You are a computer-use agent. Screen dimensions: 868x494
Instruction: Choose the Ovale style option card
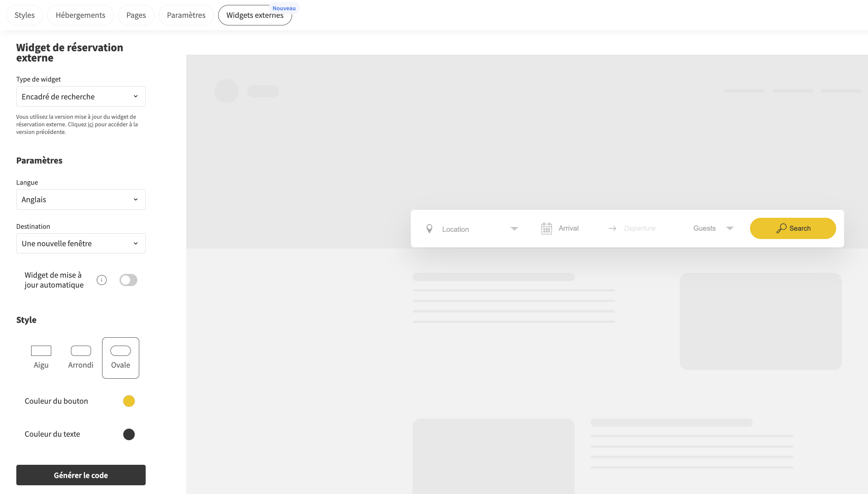point(120,357)
